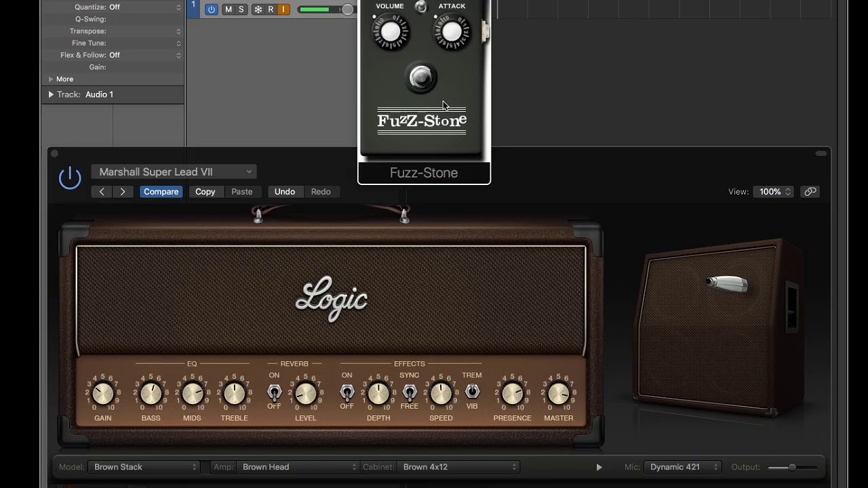This screenshot has height=488, width=868.
Task: Click the amp MIDS knob
Action: [x=192, y=393]
